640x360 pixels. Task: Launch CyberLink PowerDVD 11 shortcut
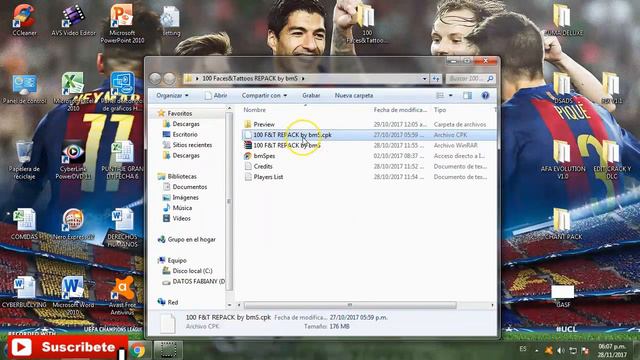point(73,160)
